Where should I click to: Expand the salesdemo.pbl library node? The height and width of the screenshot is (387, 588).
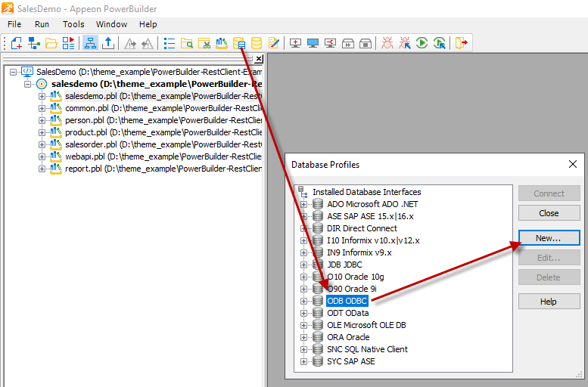pyautogui.click(x=42, y=96)
